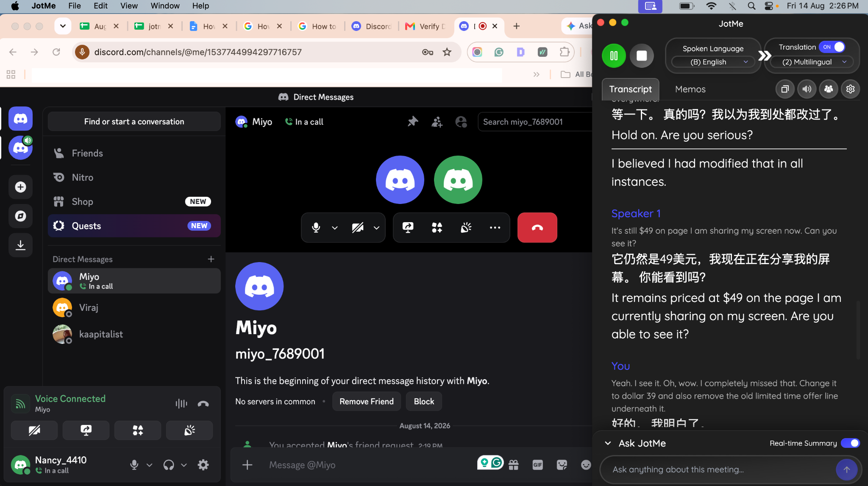The height and width of the screenshot is (486, 868).
Task: Switch to the Memos tab
Action: click(690, 89)
